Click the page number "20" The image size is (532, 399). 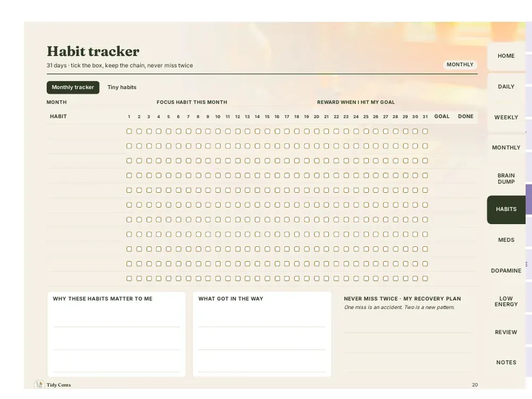click(475, 385)
